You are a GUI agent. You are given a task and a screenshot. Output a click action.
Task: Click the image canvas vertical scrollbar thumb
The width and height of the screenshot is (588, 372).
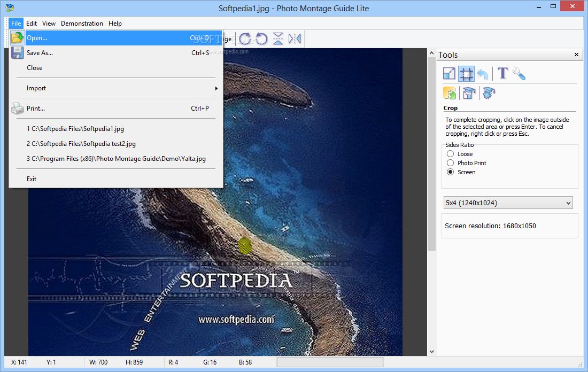pyautogui.click(x=431, y=154)
